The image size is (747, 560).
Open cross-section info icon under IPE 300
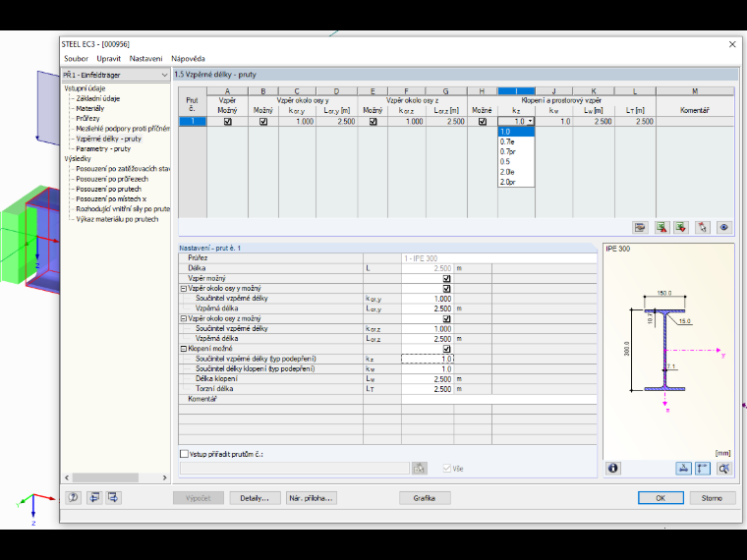(613, 469)
